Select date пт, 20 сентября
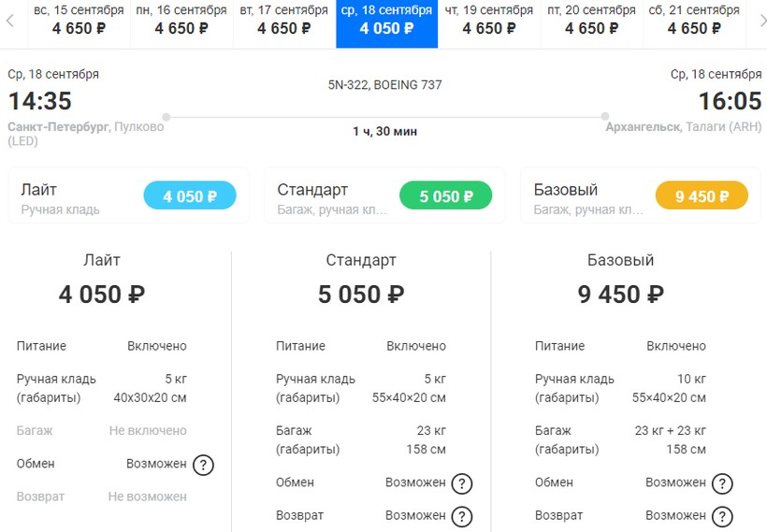The width and height of the screenshot is (767, 532). click(592, 21)
